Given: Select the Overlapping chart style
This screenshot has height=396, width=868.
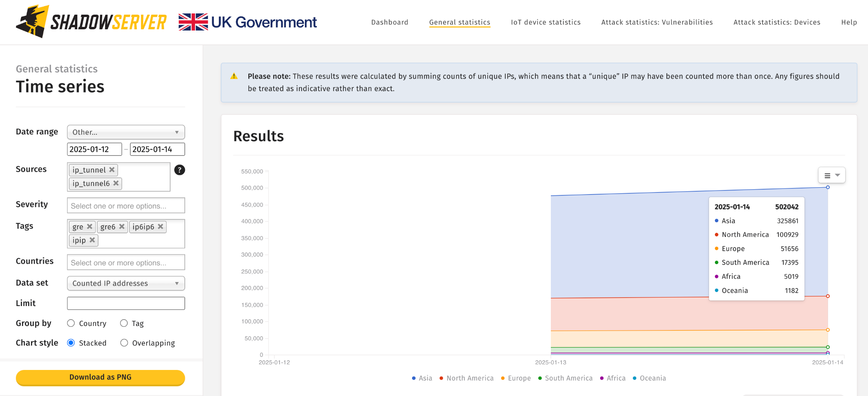Looking at the screenshot, I should pyautogui.click(x=124, y=343).
